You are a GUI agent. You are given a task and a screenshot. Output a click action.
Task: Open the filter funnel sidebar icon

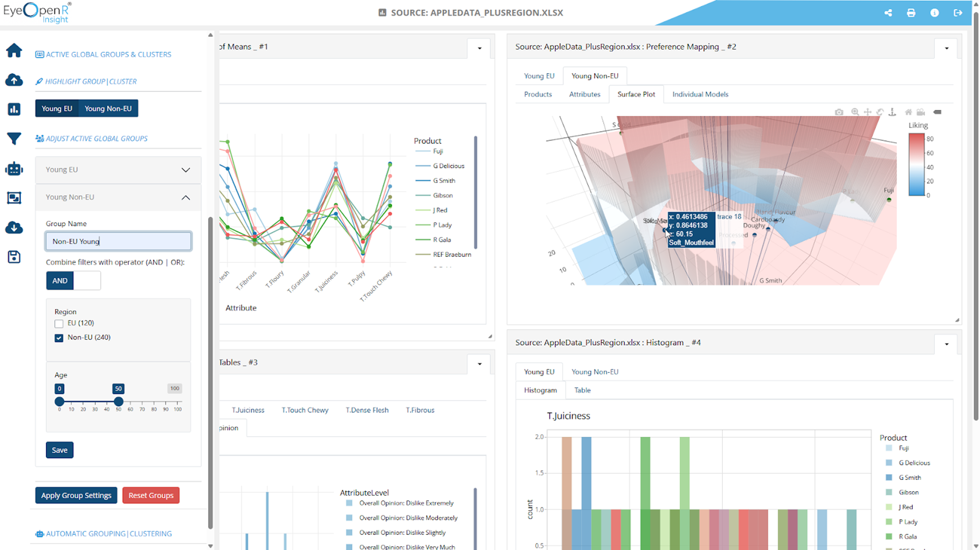point(14,138)
